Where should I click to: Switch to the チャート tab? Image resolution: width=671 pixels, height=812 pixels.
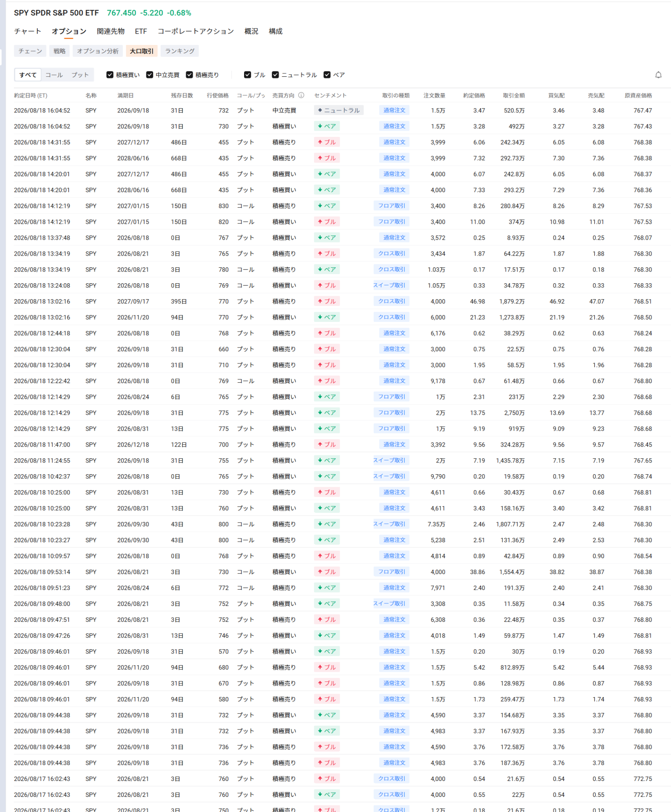click(28, 31)
